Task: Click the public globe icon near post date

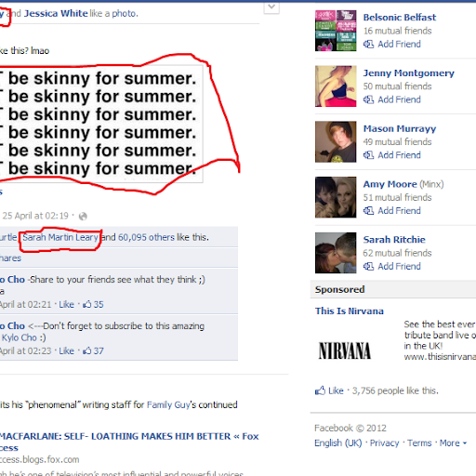Action: [x=83, y=216]
